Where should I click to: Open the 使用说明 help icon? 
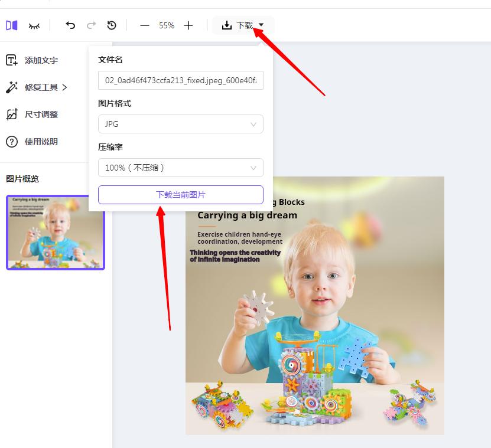(x=13, y=142)
